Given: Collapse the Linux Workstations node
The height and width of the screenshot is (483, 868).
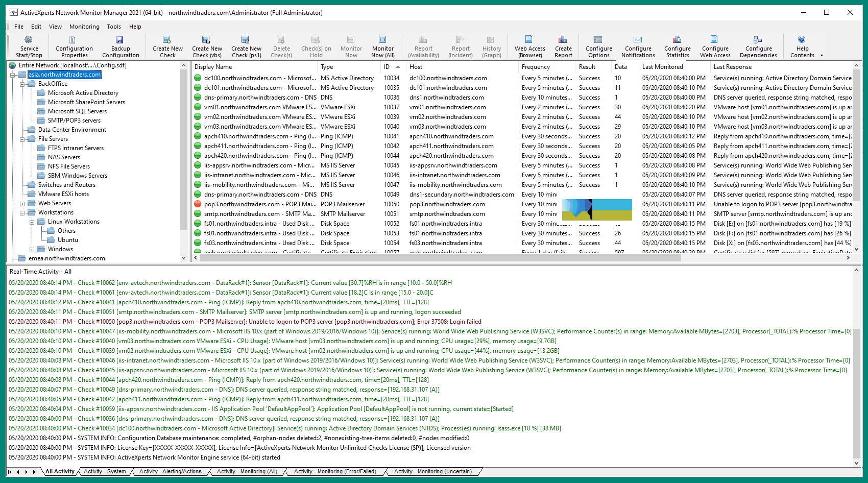Looking at the screenshot, I should 32,222.
